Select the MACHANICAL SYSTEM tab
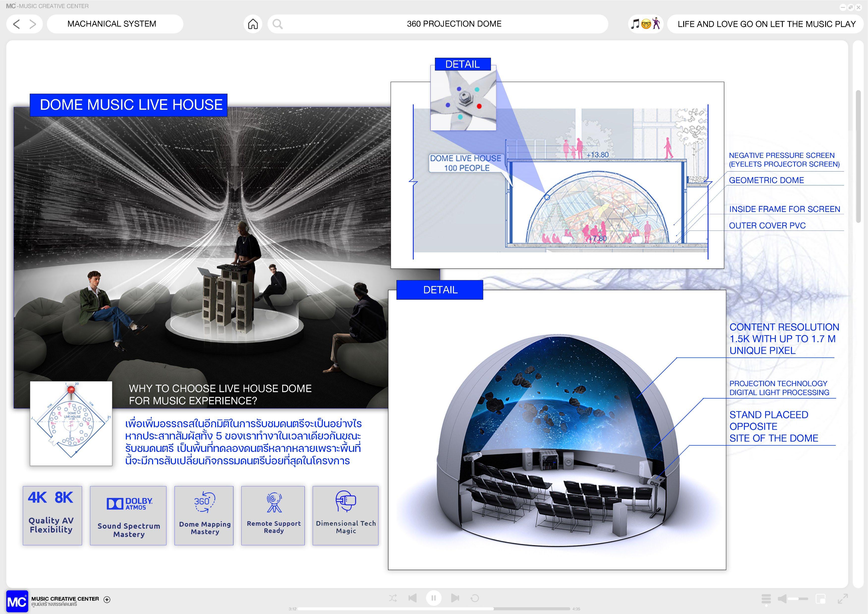Screen dimensions: 868x614 point(112,24)
